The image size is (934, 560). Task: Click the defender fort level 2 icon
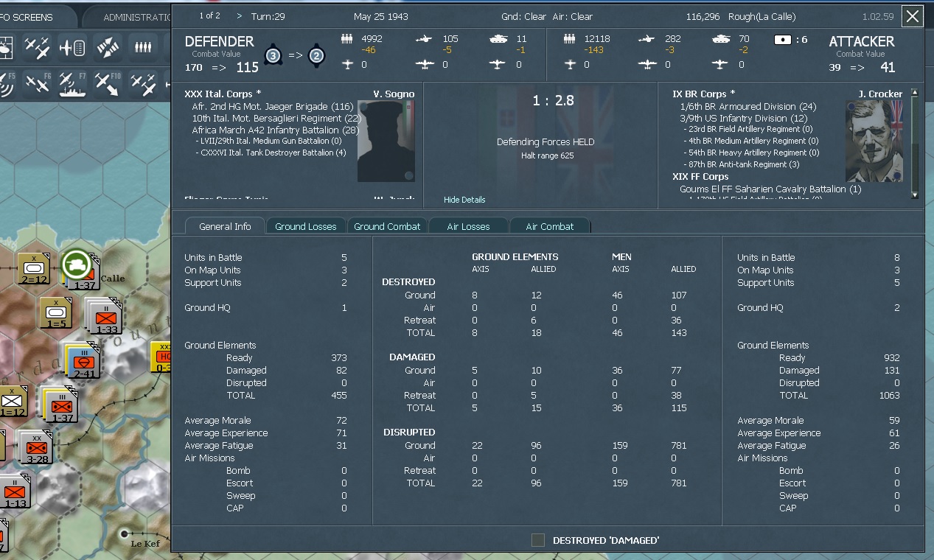pyautogui.click(x=316, y=55)
